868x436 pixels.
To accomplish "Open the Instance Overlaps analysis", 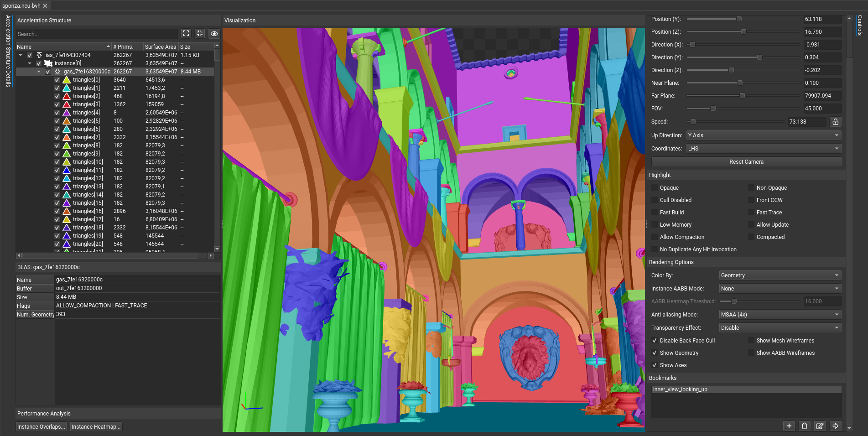I will [41, 427].
